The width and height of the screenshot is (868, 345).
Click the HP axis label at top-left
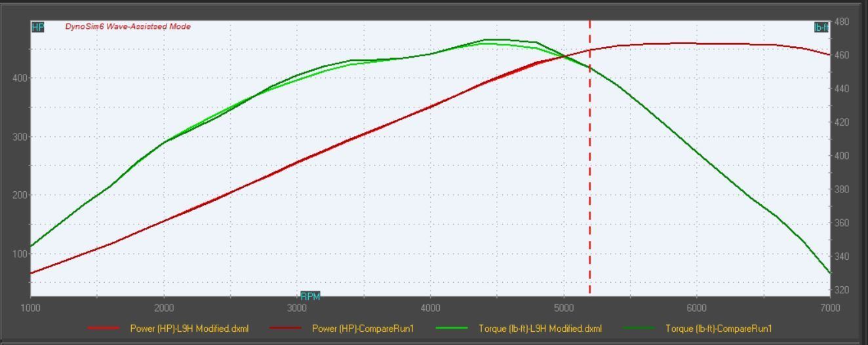point(37,27)
